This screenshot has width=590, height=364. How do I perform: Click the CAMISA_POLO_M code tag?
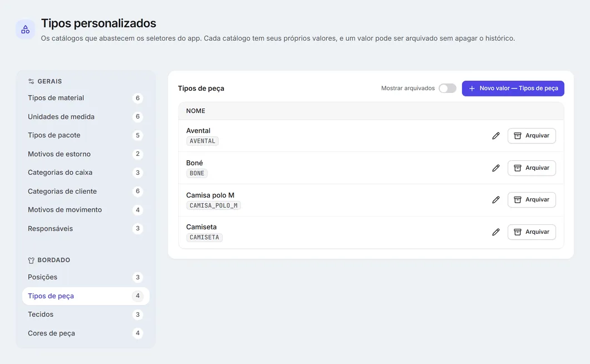coord(213,205)
